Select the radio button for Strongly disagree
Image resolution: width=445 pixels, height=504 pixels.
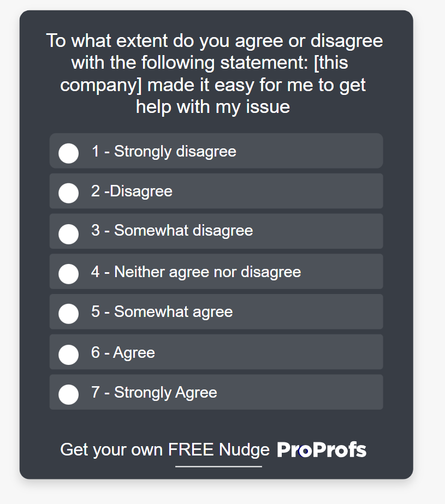pos(68,153)
